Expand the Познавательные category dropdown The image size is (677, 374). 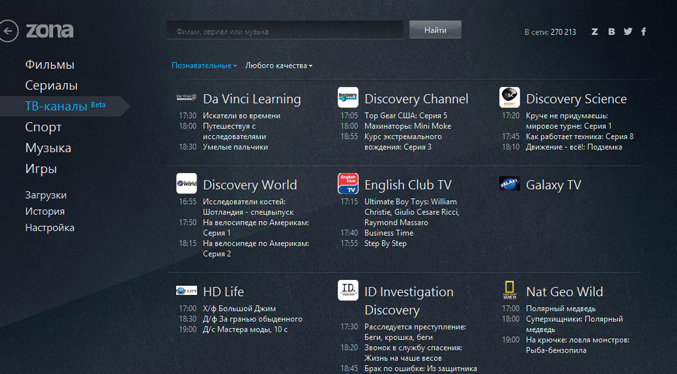coord(204,66)
